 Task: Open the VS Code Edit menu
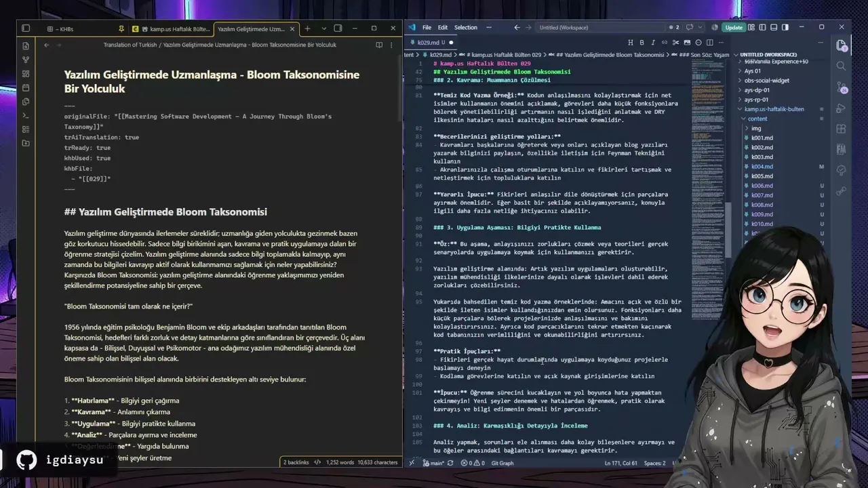[442, 27]
